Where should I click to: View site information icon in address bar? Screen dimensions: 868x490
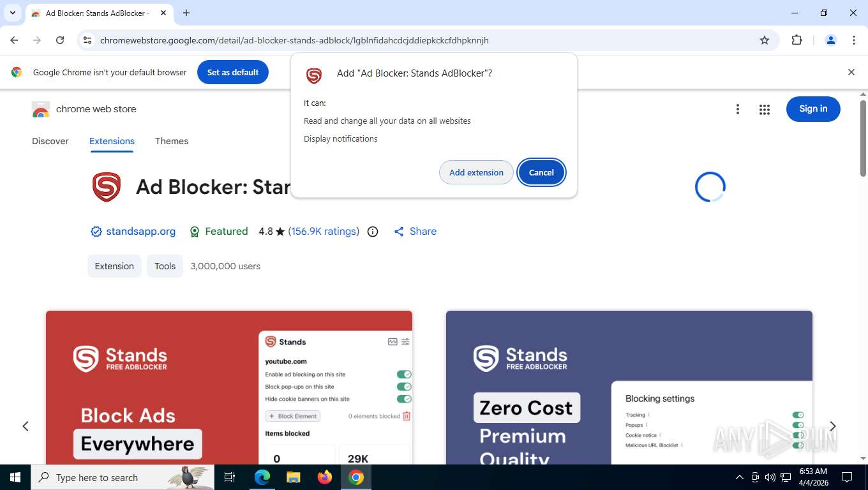(x=87, y=40)
